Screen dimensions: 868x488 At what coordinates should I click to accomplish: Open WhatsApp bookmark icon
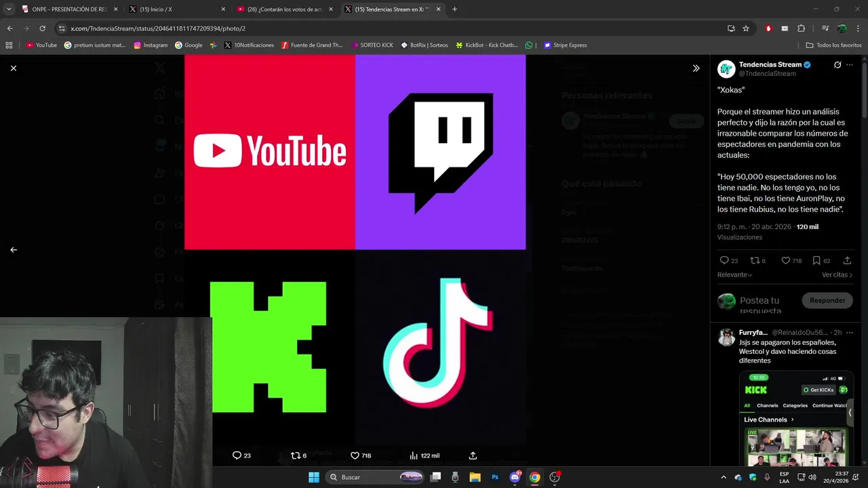529,45
